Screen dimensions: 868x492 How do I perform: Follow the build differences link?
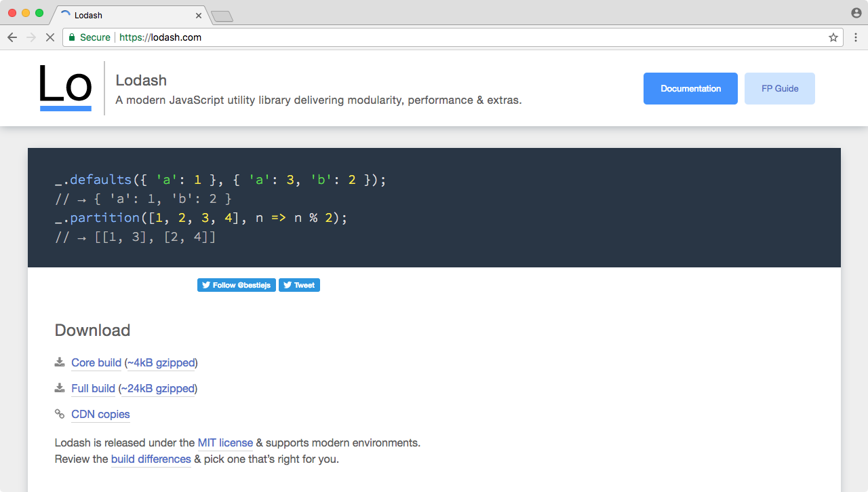[151, 459]
